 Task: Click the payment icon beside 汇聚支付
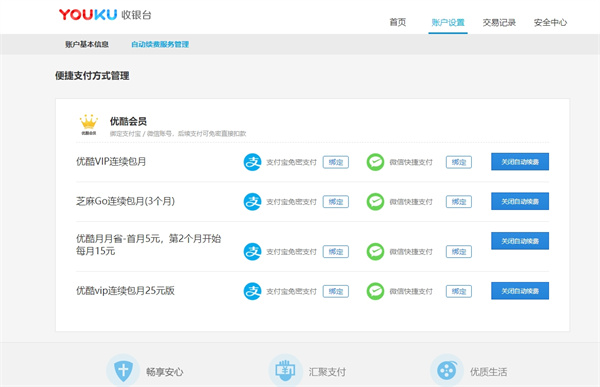pos(285,371)
